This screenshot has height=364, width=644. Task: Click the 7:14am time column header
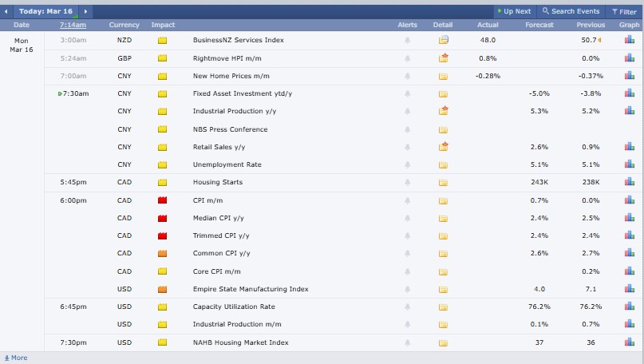[73, 26]
